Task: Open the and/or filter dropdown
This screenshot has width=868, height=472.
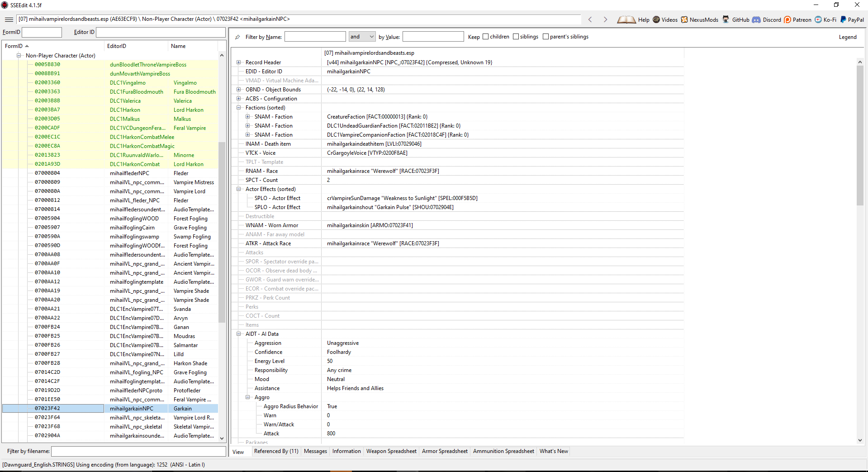Action: click(x=371, y=36)
